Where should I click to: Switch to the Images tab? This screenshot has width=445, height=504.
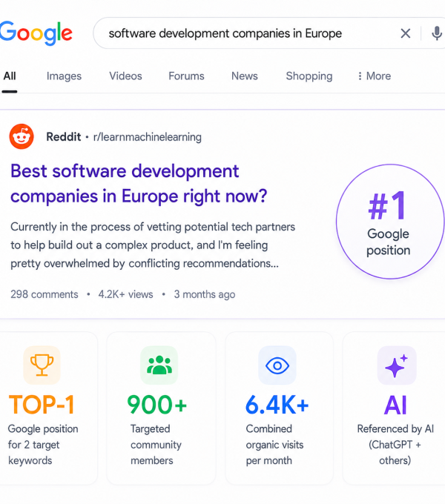(64, 76)
